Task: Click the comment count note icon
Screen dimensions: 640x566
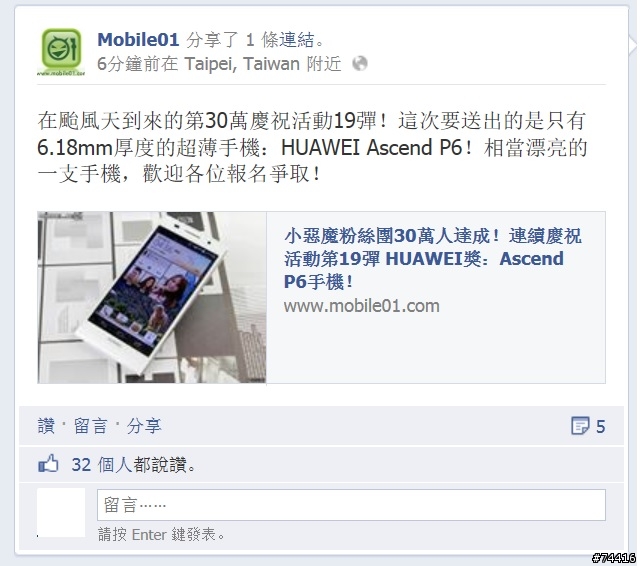Action: (x=580, y=426)
